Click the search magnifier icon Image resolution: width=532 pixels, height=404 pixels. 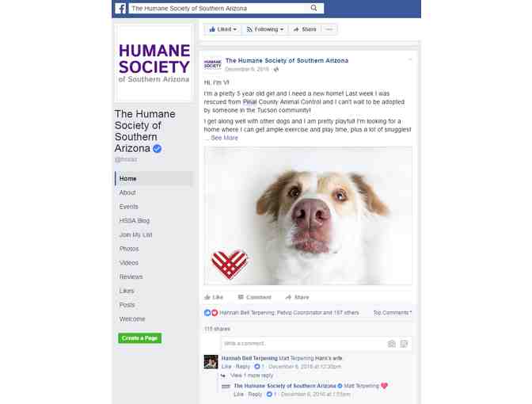[313, 8]
